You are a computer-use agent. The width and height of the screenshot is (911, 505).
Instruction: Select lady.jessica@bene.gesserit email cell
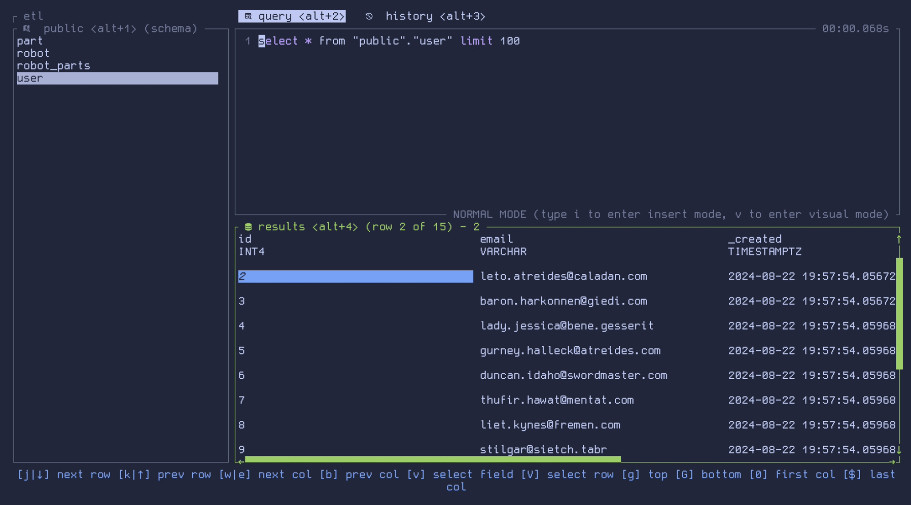coord(566,326)
